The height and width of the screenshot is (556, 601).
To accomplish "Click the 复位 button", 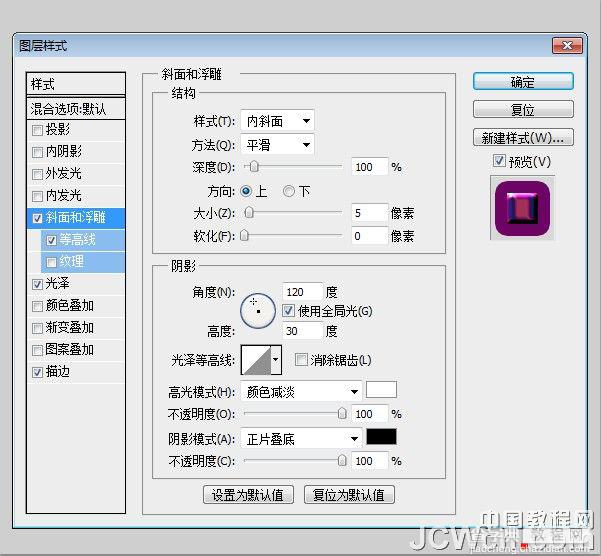I will click(x=523, y=110).
